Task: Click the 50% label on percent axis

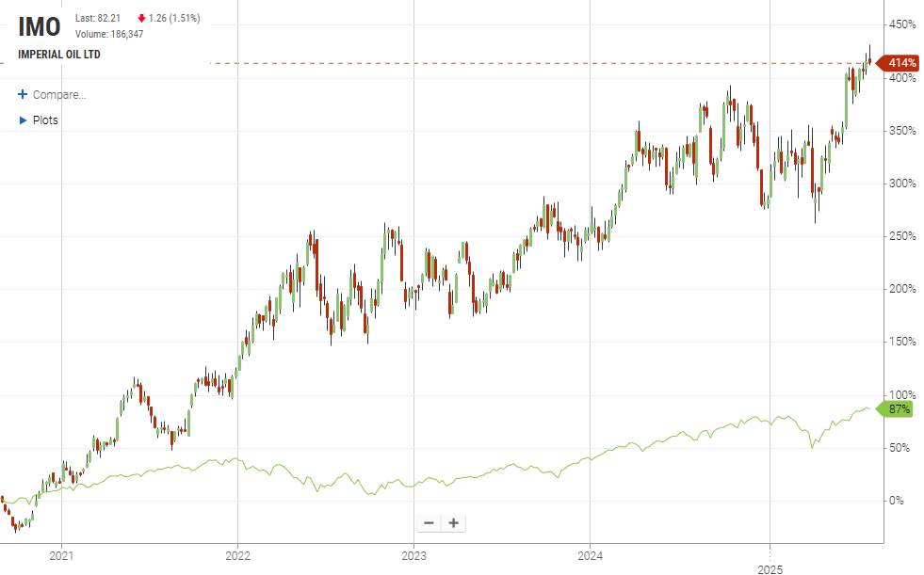Action: 900,448
